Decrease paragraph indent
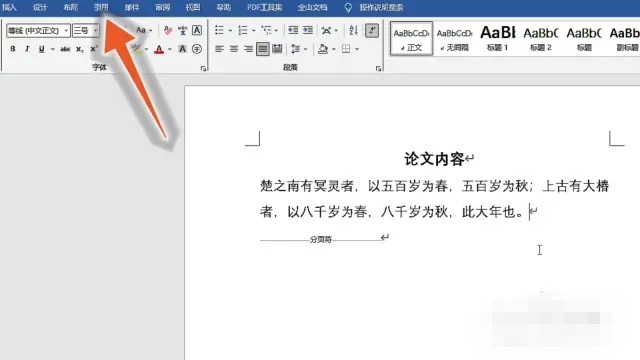 [x=293, y=30]
